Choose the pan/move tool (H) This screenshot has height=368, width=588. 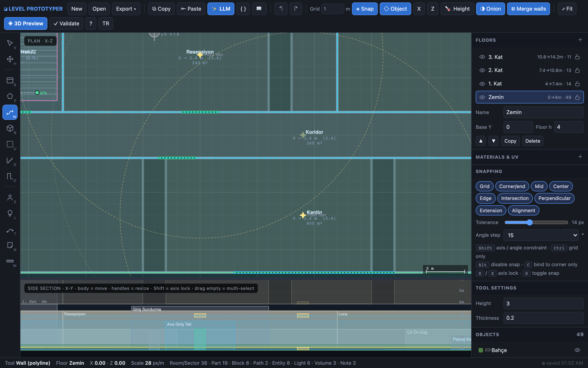click(x=10, y=59)
